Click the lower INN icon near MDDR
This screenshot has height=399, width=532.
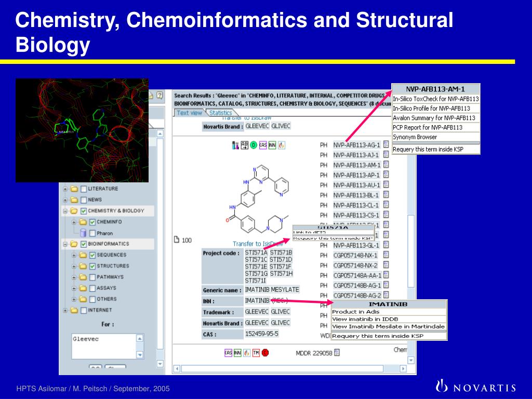click(237, 353)
